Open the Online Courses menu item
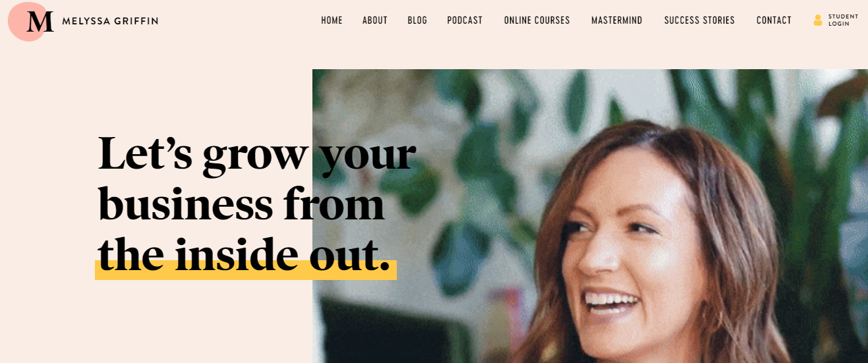The width and height of the screenshot is (868, 363). 537,20
